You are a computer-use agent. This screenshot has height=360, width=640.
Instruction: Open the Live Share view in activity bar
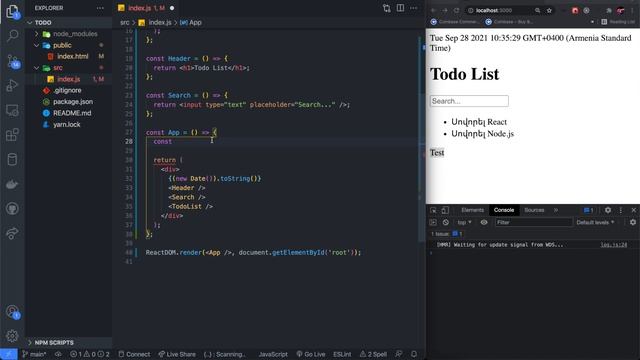click(x=12, y=233)
